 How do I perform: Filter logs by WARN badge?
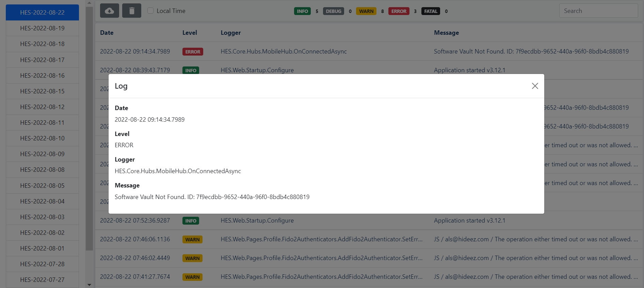tap(366, 11)
